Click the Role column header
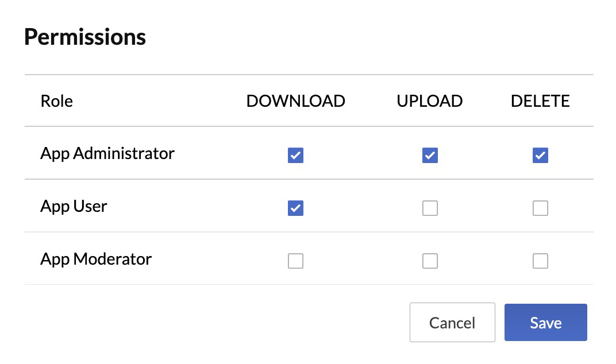The width and height of the screenshot is (616, 364). [56, 100]
